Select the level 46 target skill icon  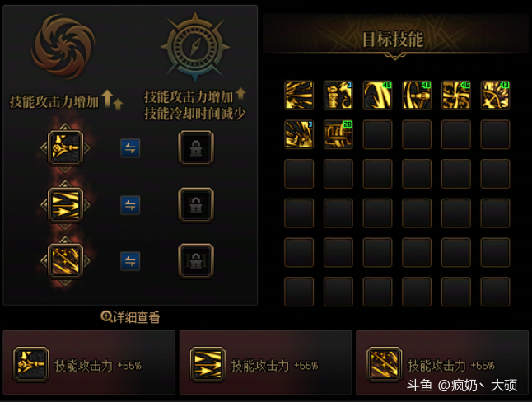pyautogui.click(x=456, y=95)
